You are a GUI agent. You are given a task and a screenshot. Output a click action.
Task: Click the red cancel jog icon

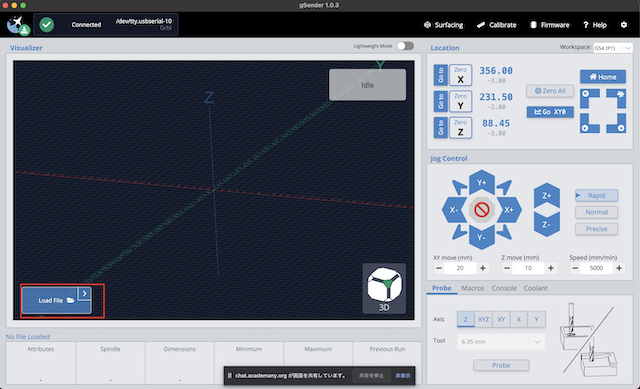coord(482,210)
